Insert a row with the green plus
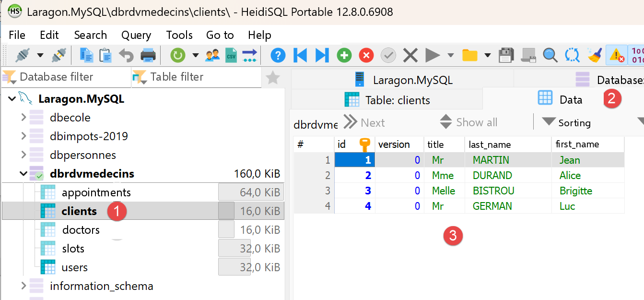 pos(344,55)
